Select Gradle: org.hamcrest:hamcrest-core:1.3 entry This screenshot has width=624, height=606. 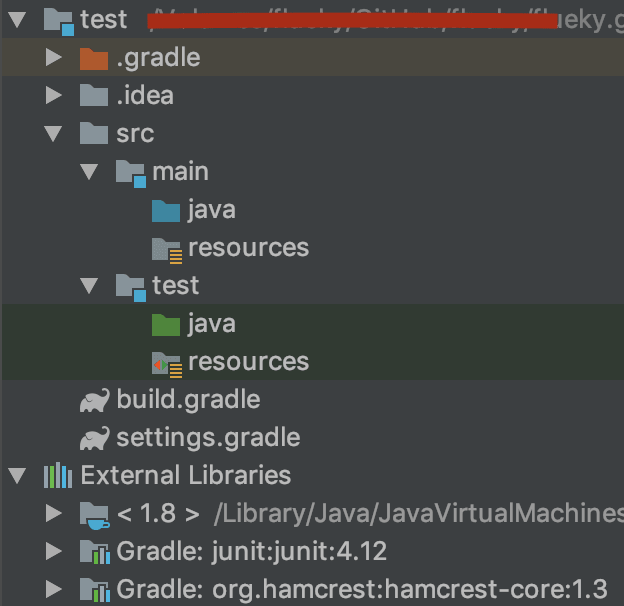tap(362, 589)
